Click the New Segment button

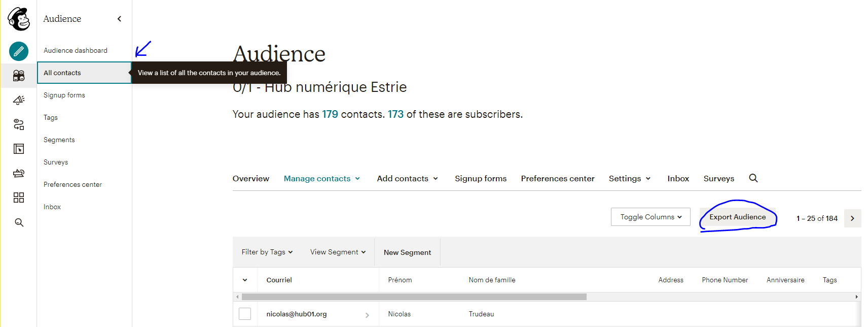pos(407,252)
